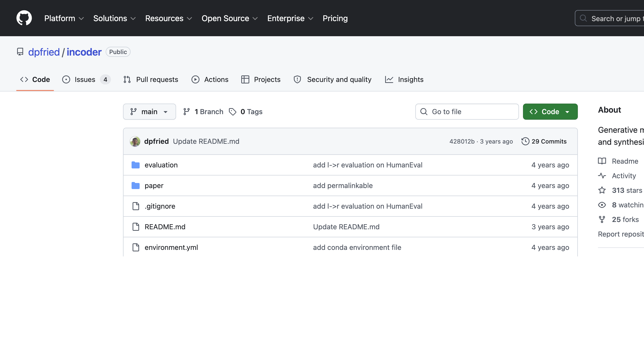This screenshot has height=362, width=644.
Task: Open the evaluation folder
Action: click(x=161, y=165)
